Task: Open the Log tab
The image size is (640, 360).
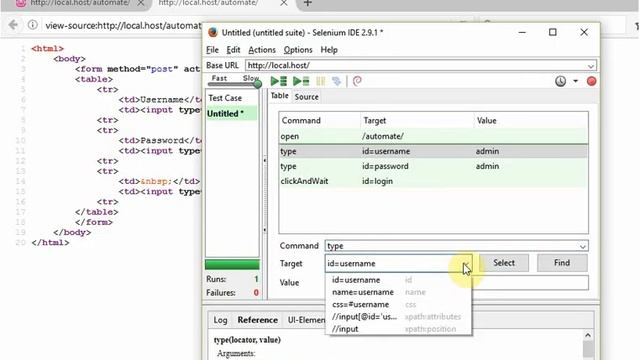Action: pyautogui.click(x=220, y=320)
